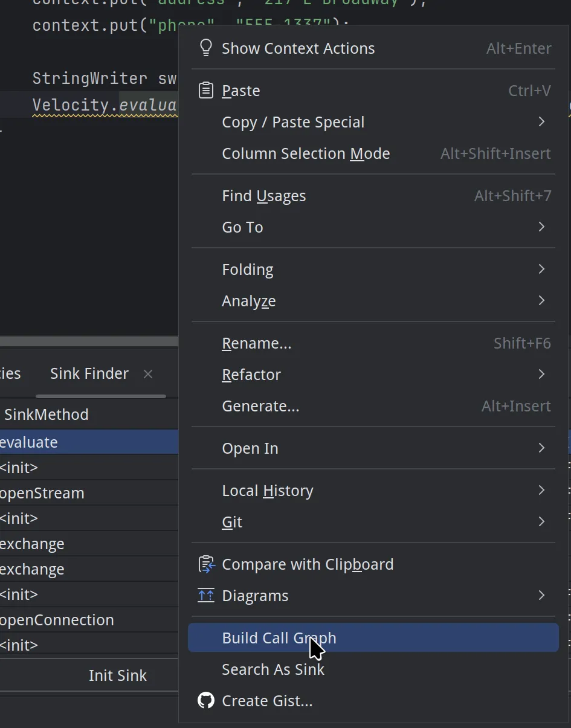
Task: Click the GitHub icon beside Create Gist
Action: [x=206, y=701]
